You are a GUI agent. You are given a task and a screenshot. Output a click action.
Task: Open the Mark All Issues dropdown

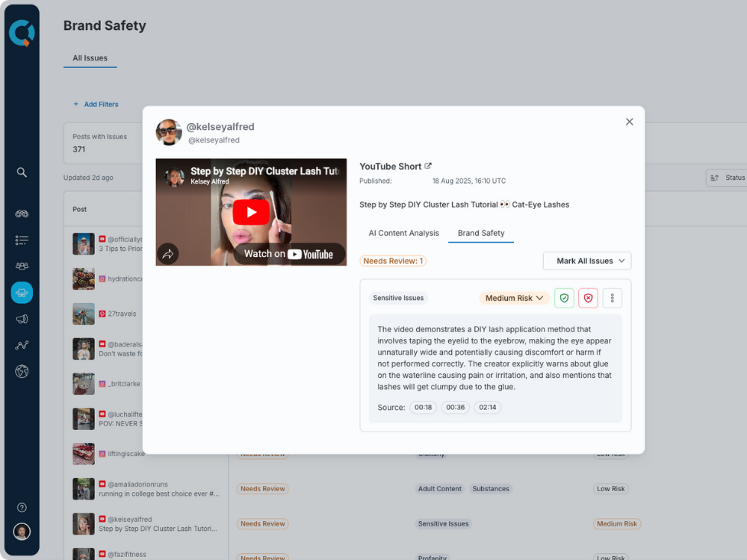coord(586,261)
